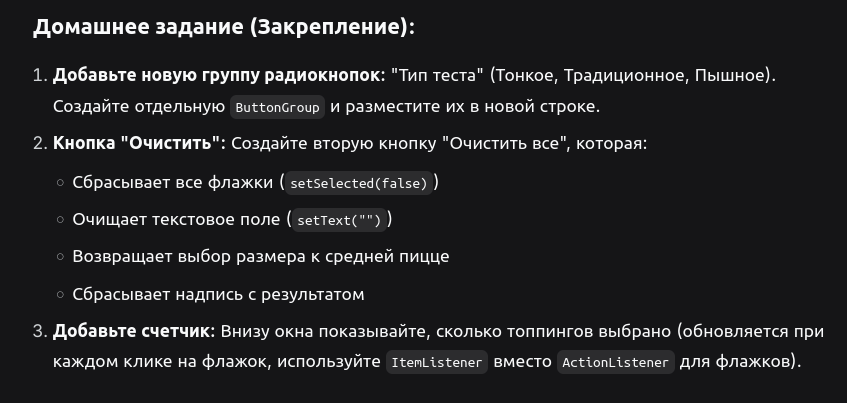Image resolution: width=847 pixels, height=403 pixels.
Task: Click the bullet "Очищает текстовое поле"
Action: click(x=176, y=219)
